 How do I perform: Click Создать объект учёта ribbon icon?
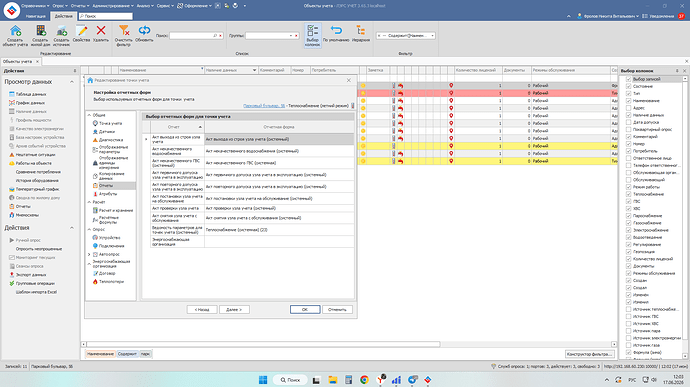tap(15, 35)
